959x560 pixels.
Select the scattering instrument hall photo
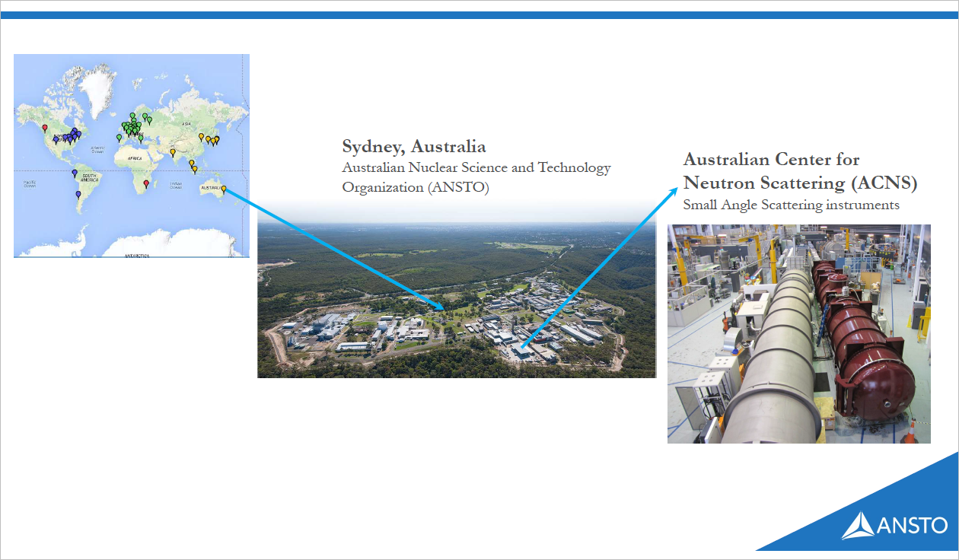coord(799,334)
